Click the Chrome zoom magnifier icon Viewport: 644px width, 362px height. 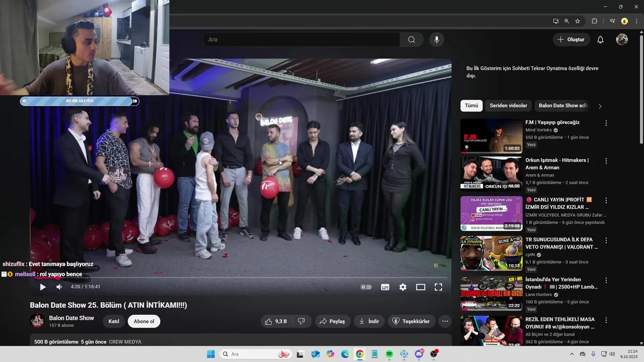[x=567, y=21]
